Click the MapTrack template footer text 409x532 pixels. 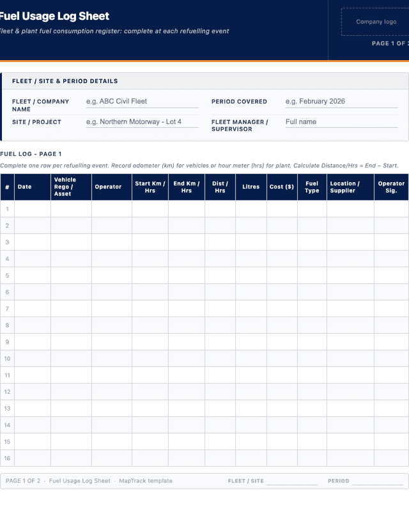146,481
